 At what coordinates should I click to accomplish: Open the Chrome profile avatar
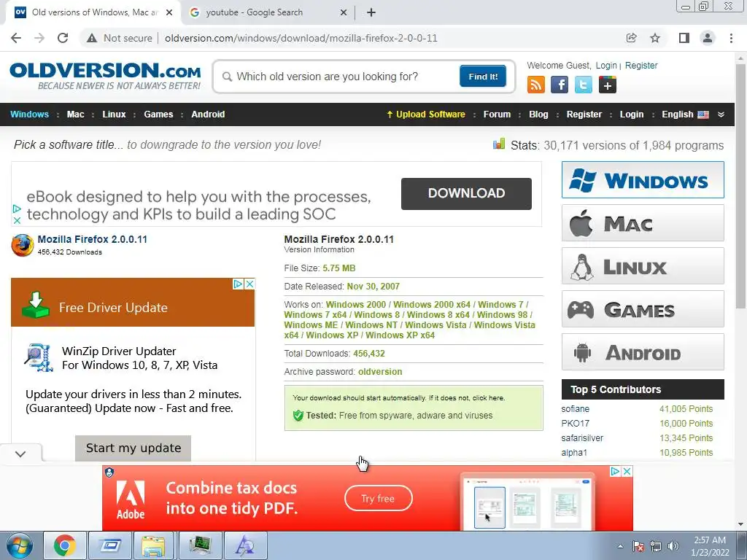point(708,38)
